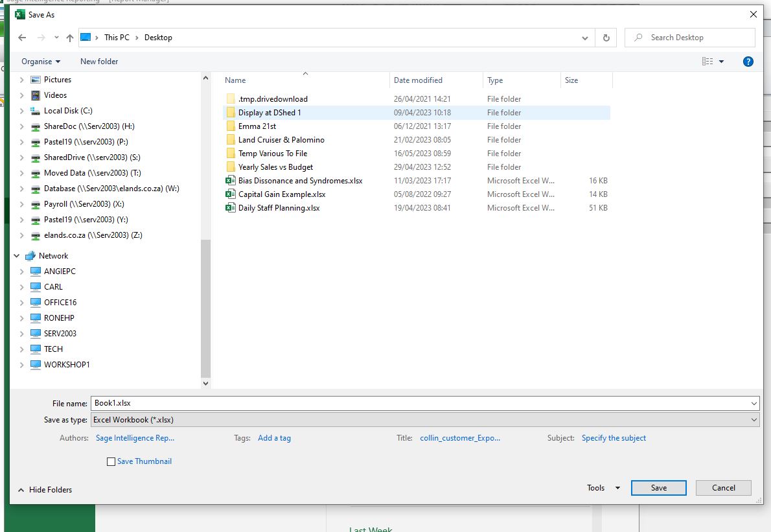Open the Tools menu
Screen dimensions: 771x532
603,488
